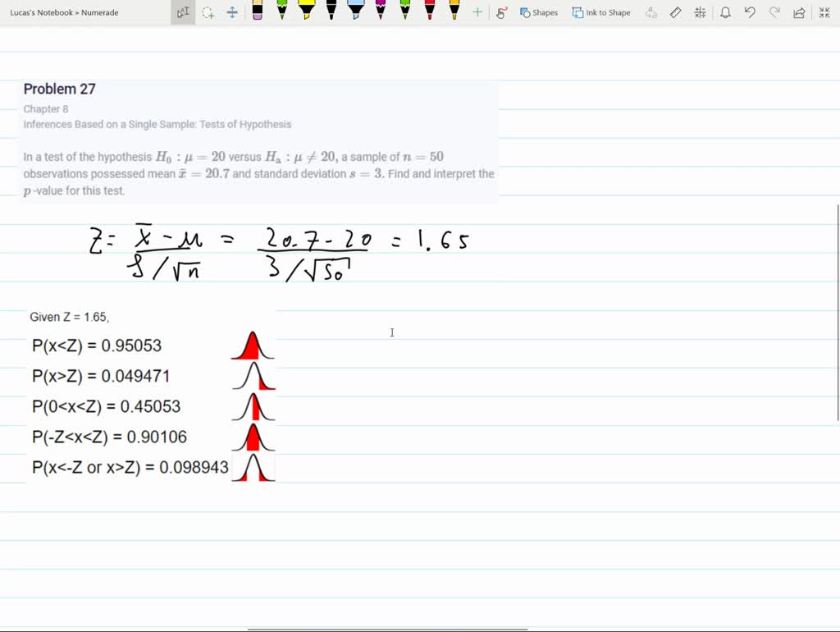Select the yellow highlighter
Viewport: 840px width, 632px height.
pos(305,11)
